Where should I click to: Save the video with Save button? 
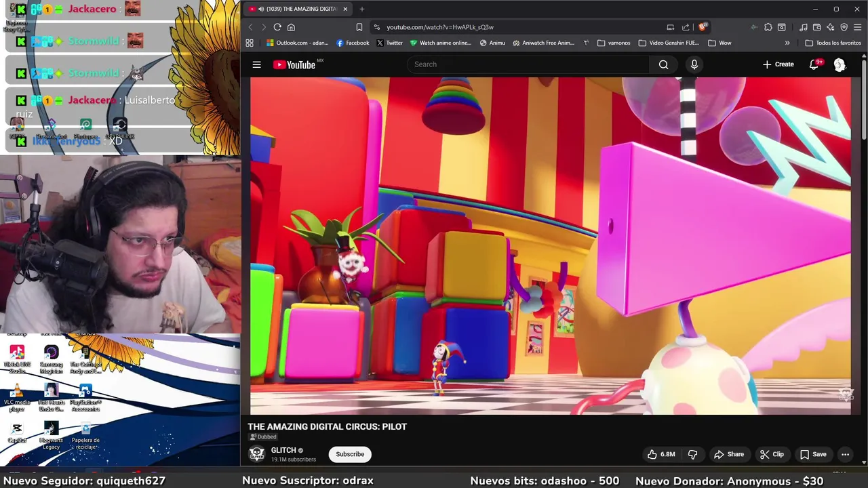(812, 454)
